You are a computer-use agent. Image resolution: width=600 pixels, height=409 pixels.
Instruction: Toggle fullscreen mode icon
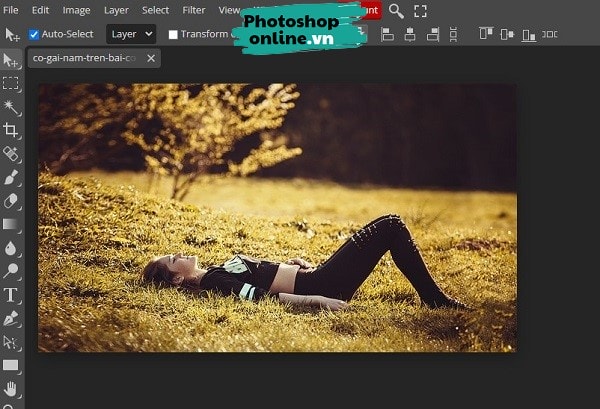(x=420, y=11)
